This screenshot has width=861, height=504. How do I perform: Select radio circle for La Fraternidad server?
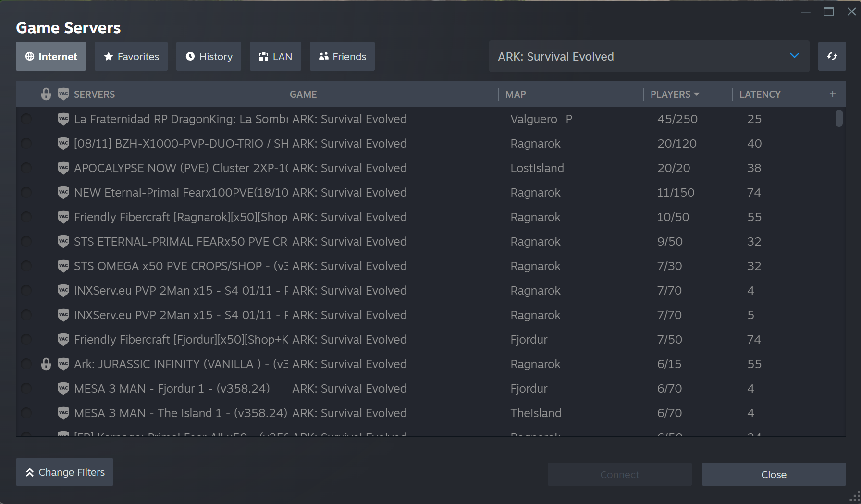coord(26,119)
